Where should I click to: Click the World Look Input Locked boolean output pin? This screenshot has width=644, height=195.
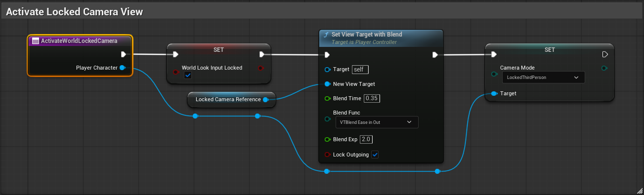coord(260,68)
